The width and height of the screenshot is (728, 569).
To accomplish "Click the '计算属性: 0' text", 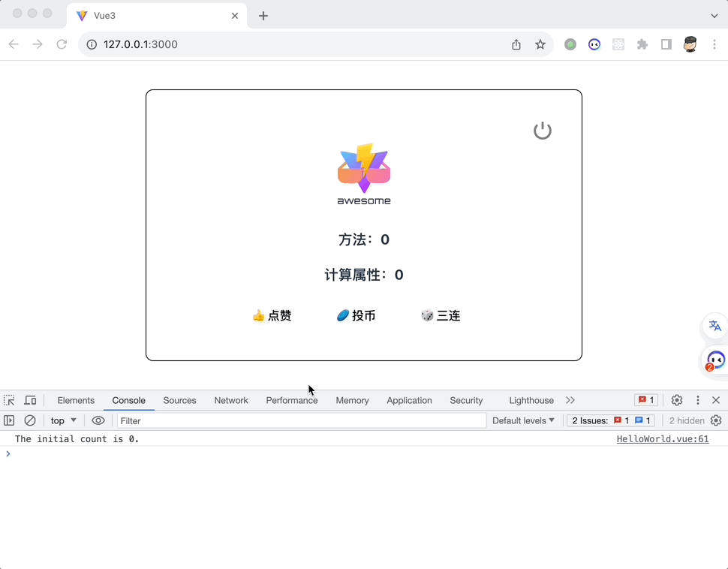I will [x=364, y=275].
